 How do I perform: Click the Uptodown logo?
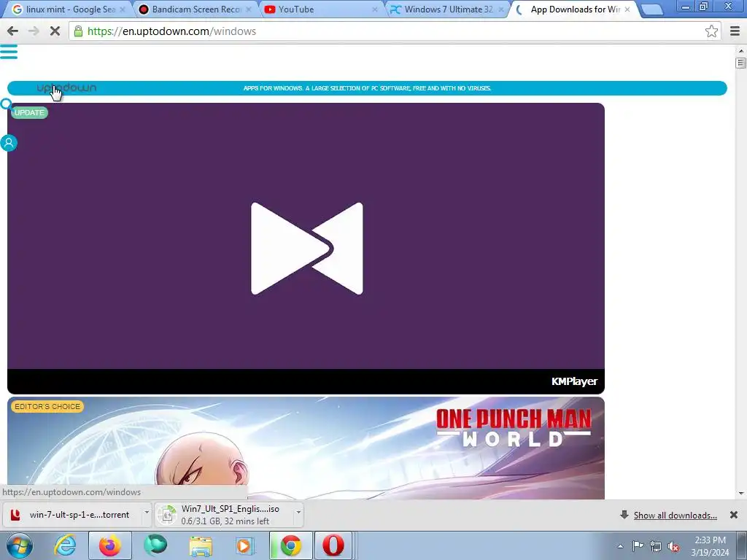point(66,88)
